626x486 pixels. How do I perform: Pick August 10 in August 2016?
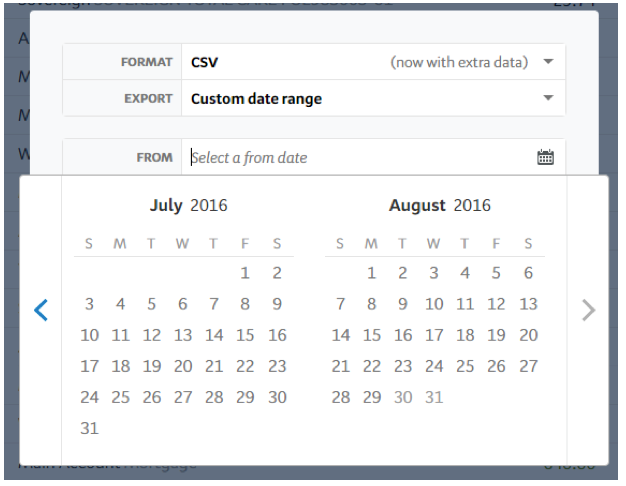(x=434, y=304)
